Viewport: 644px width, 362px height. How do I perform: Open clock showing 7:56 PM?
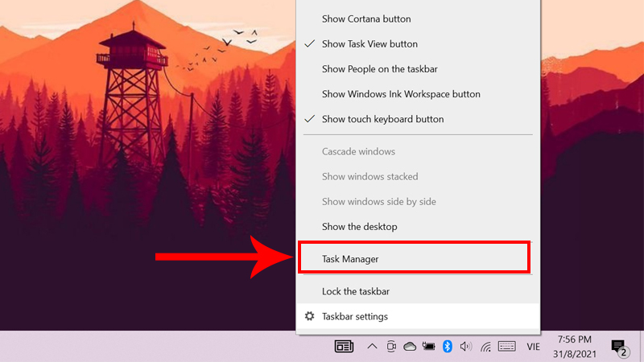tap(574, 347)
